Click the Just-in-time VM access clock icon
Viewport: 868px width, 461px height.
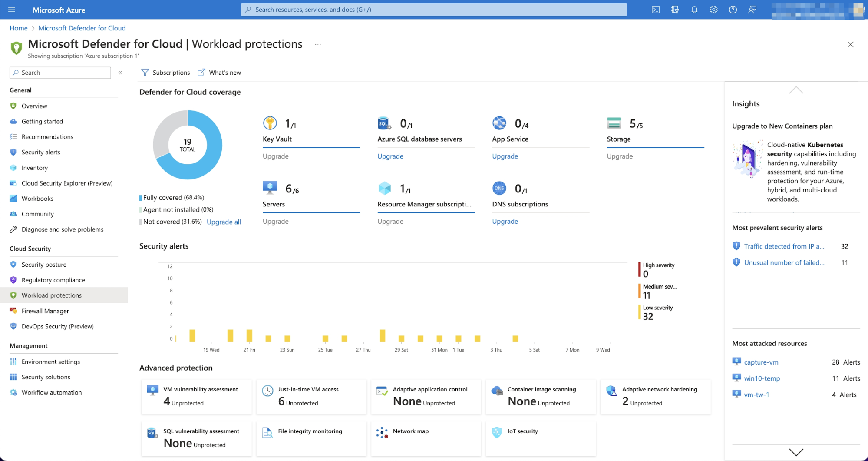point(267,391)
